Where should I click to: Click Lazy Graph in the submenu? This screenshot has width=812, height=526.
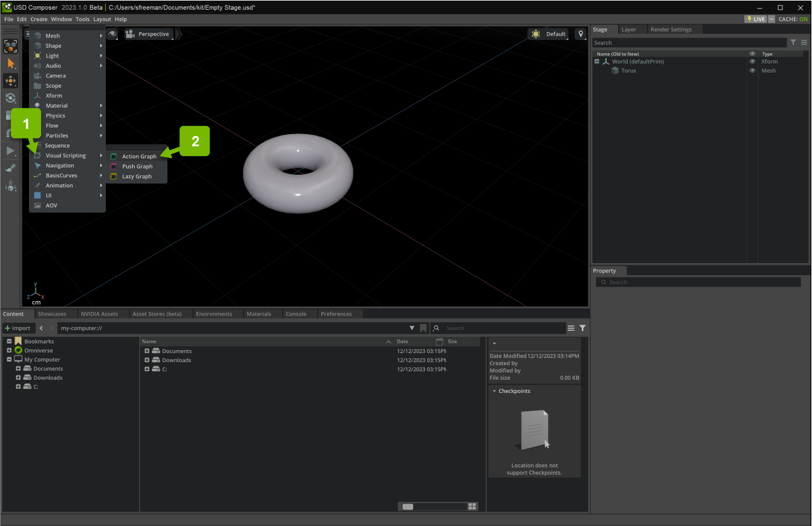coord(137,177)
